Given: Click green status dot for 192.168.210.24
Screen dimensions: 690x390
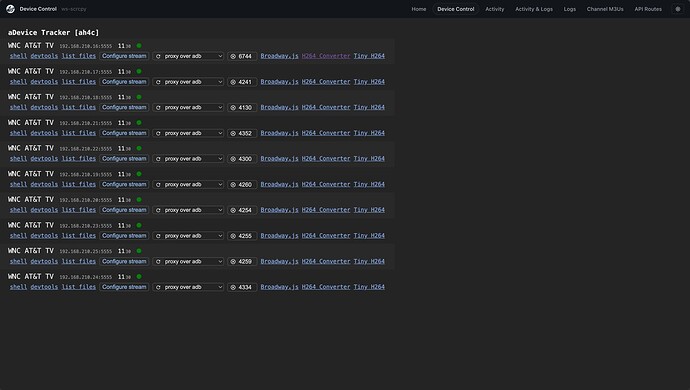Looking at the screenshot, I should click(x=139, y=276).
